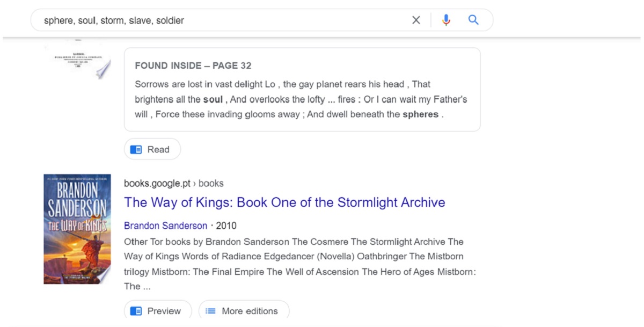Click the blue book icon inside the Read button

[x=135, y=149]
